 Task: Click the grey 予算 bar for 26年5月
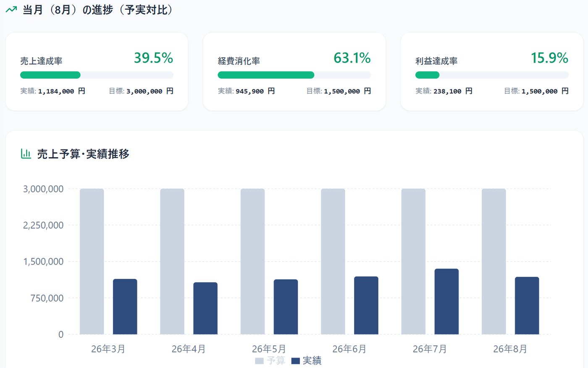coord(252,262)
